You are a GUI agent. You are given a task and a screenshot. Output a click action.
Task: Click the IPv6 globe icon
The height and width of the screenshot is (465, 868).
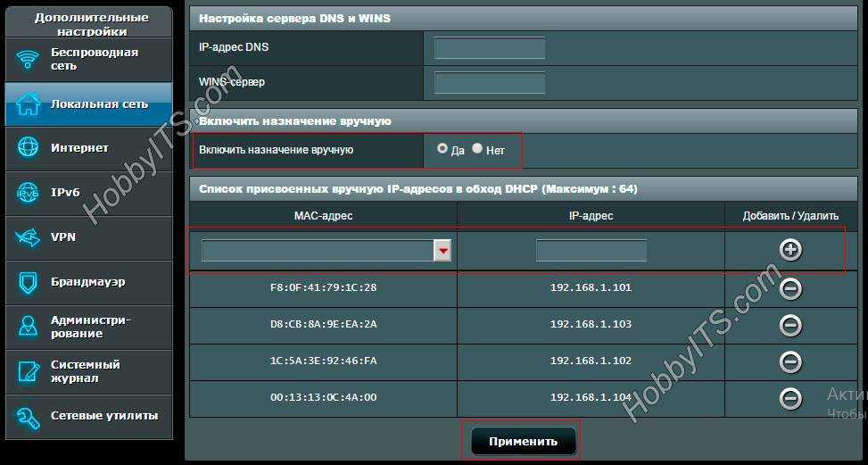point(29,192)
